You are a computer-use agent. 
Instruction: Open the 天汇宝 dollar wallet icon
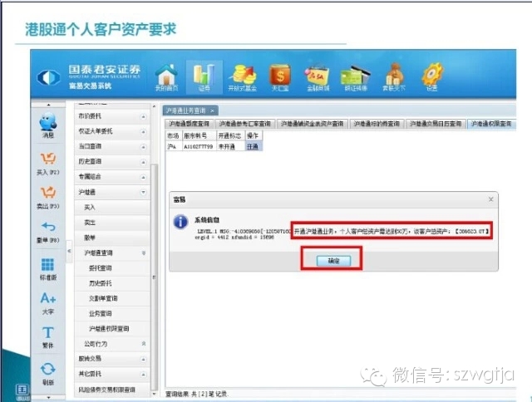[280, 77]
